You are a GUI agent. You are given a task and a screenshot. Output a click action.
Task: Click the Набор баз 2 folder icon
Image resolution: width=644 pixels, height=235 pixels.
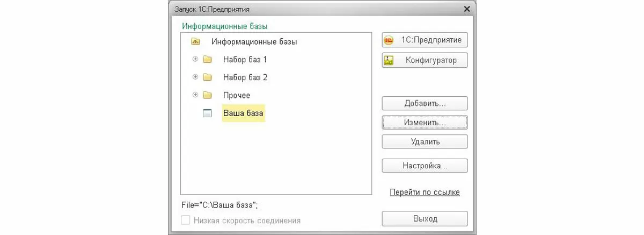click(207, 77)
